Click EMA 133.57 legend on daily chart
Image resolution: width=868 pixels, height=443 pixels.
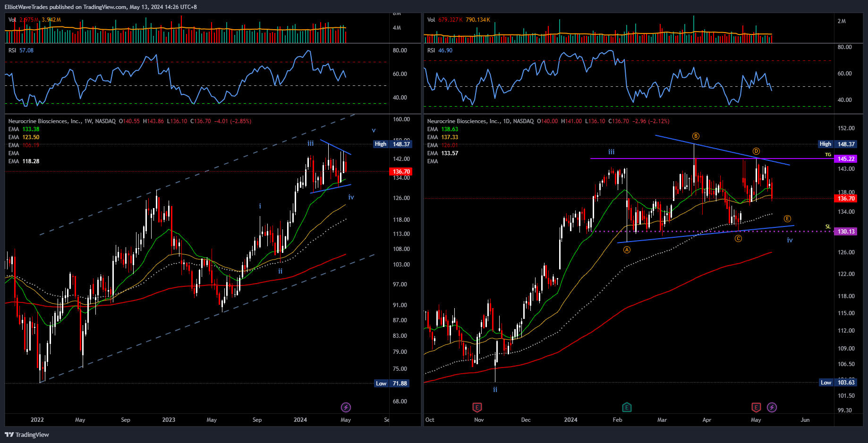click(443, 153)
